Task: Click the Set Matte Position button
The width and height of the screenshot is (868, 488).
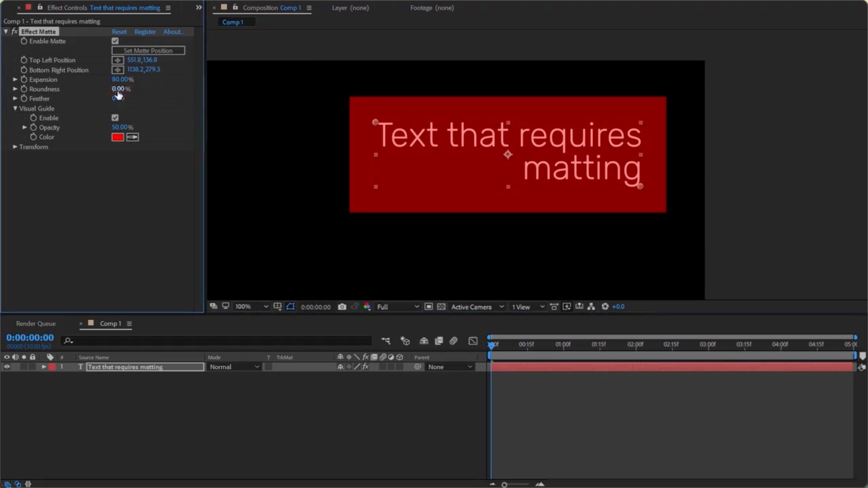Action: 148,51
